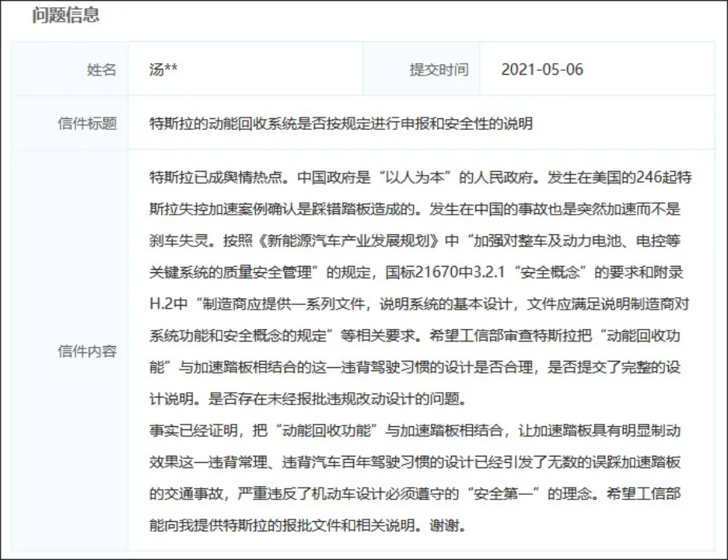Click the line starting 斯拉失控加速案例
This screenshot has width=728, height=560.
point(415,209)
